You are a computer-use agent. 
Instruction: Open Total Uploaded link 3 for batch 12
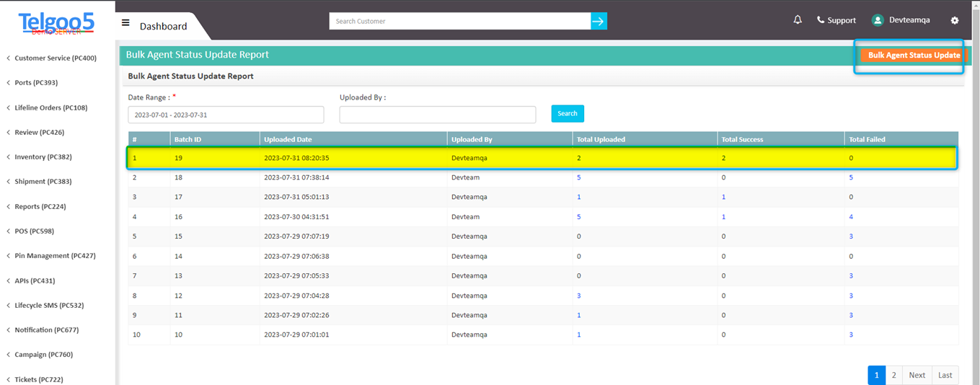tap(579, 296)
